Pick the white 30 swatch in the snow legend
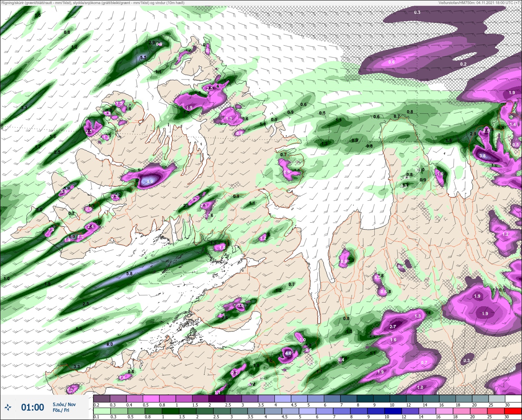This screenshot has width=522, height=420. [513, 398]
